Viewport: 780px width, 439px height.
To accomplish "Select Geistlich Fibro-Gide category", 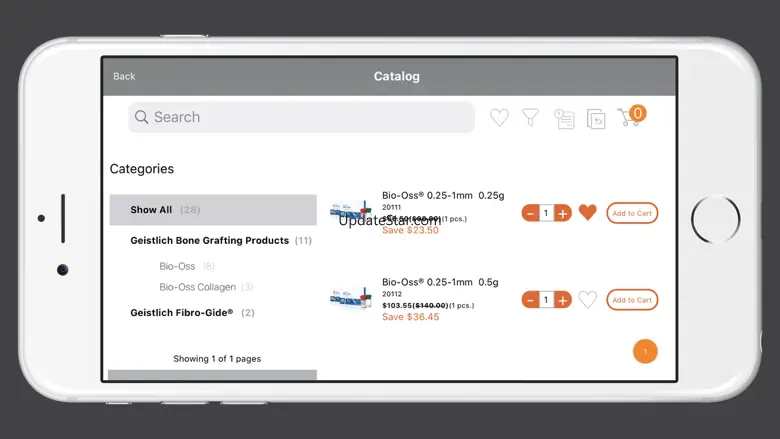I will point(192,313).
